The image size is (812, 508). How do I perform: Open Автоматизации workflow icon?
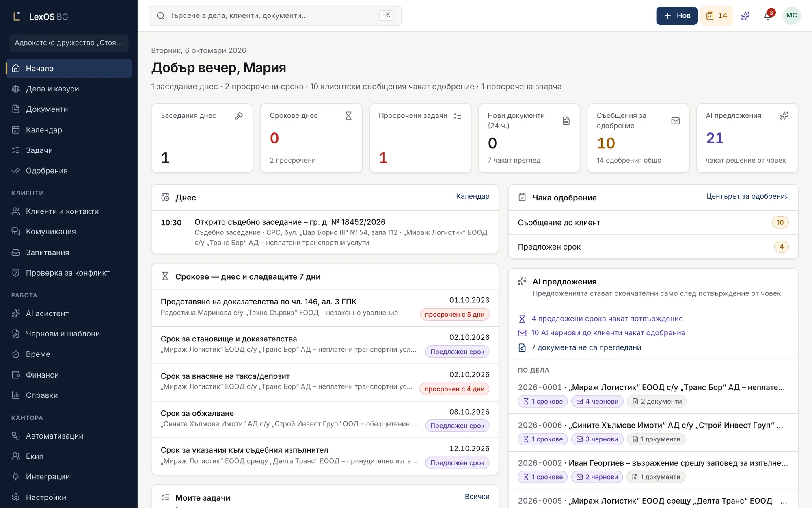pos(16,436)
